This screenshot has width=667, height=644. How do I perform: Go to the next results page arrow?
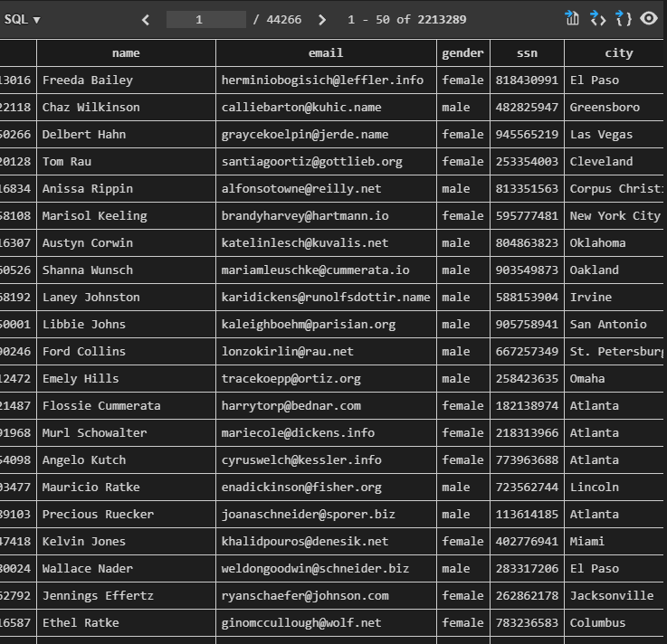[322, 20]
